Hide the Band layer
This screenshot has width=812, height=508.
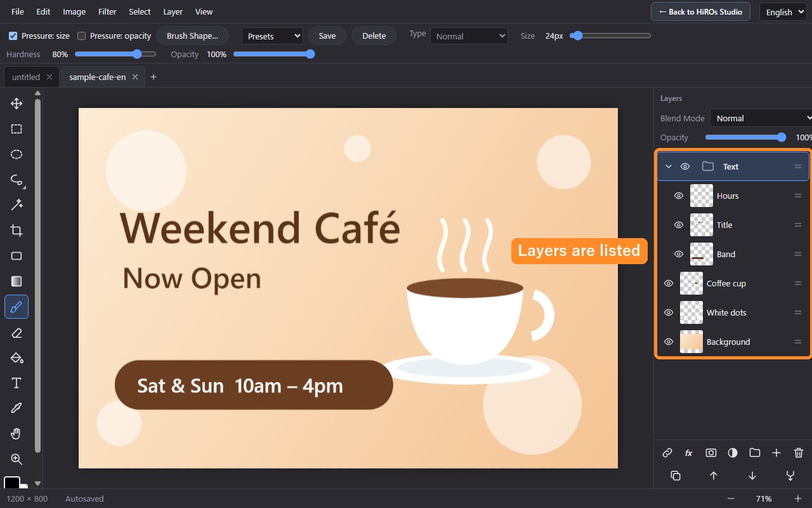click(x=678, y=254)
